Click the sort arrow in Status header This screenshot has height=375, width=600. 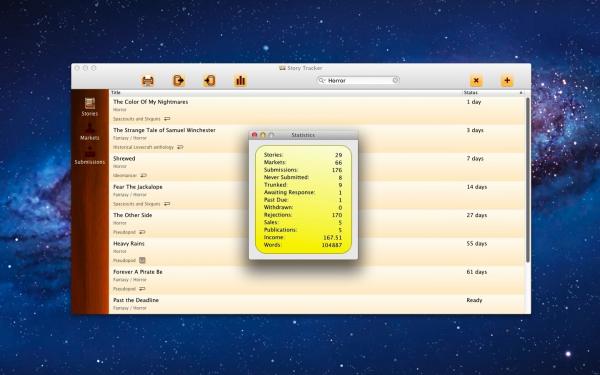[521, 93]
